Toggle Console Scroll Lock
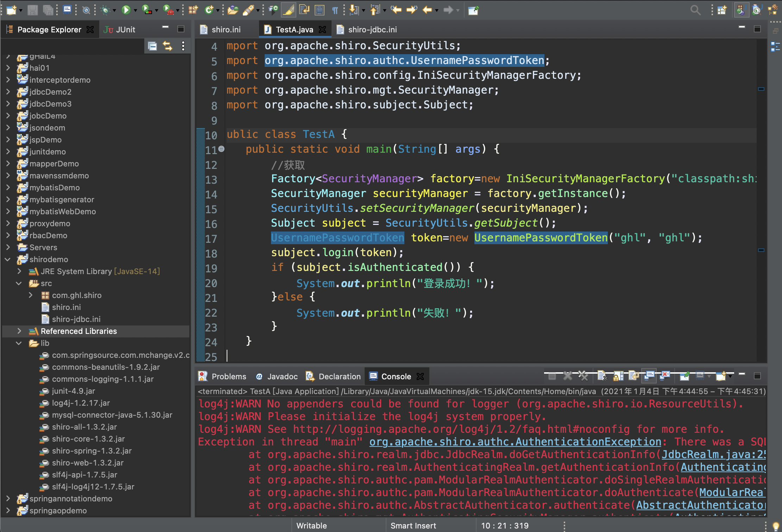The image size is (782, 532). pyautogui.click(x=618, y=376)
